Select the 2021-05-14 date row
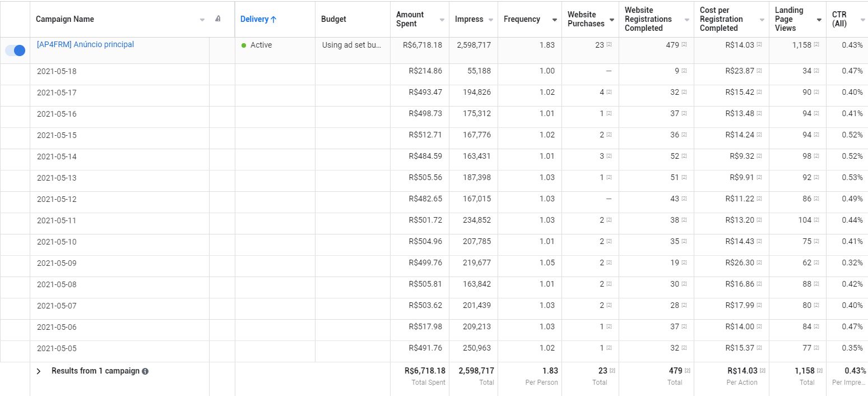Viewport: 868px width, 396px height. point(57,156)
